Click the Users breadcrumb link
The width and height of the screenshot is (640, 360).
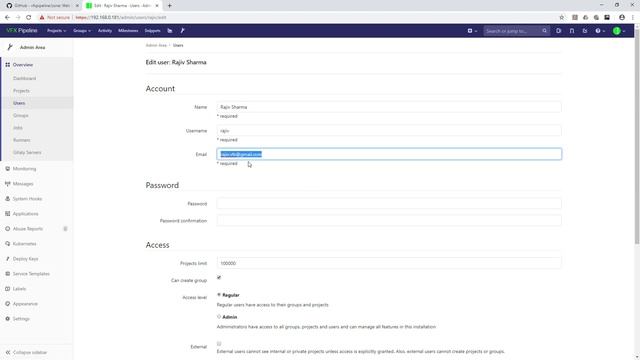[x=178, y=45]
